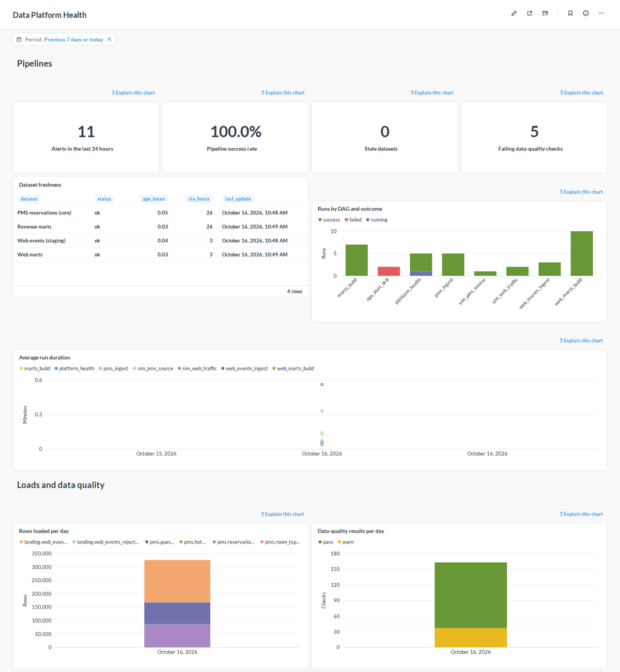
Task: Toggle sim_web_traffic in duration legend
Action: tap(197, 369)
